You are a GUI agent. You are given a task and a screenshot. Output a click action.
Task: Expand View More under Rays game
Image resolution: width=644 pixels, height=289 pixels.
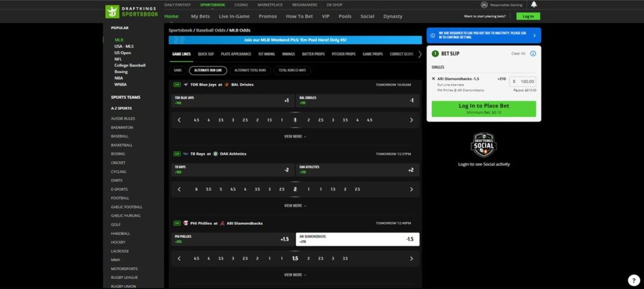point(295,205)
